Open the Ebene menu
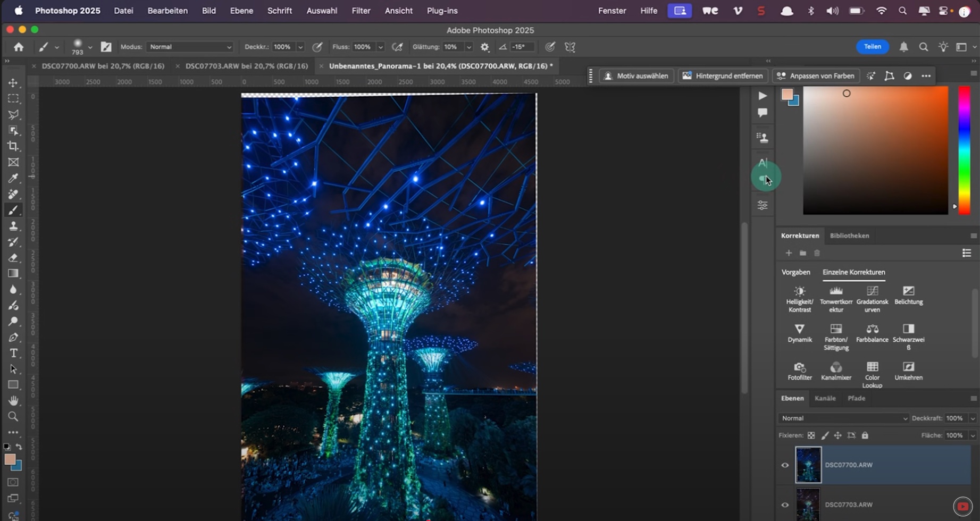Image resolution: width=980 pixels, height=521 pixels. [x=241, y=11]
